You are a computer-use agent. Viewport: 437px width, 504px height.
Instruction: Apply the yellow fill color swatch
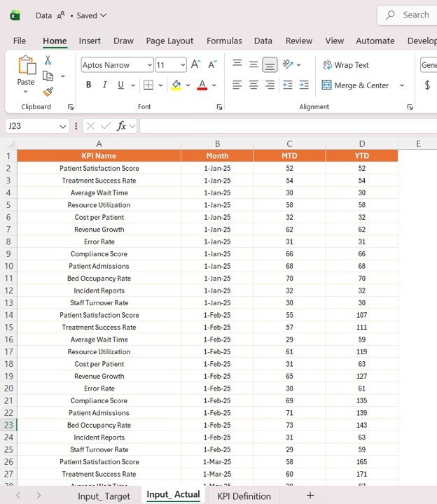176,85
